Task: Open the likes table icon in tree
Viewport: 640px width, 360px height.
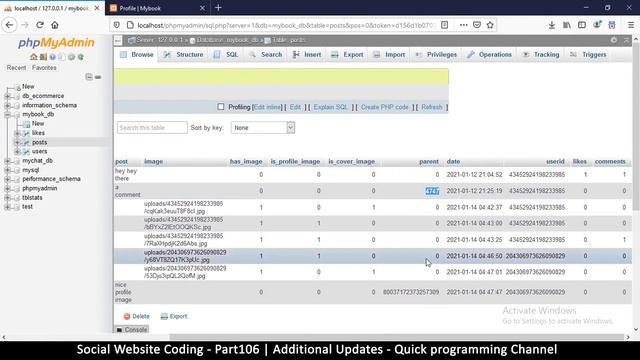Action: pos(26,133)
